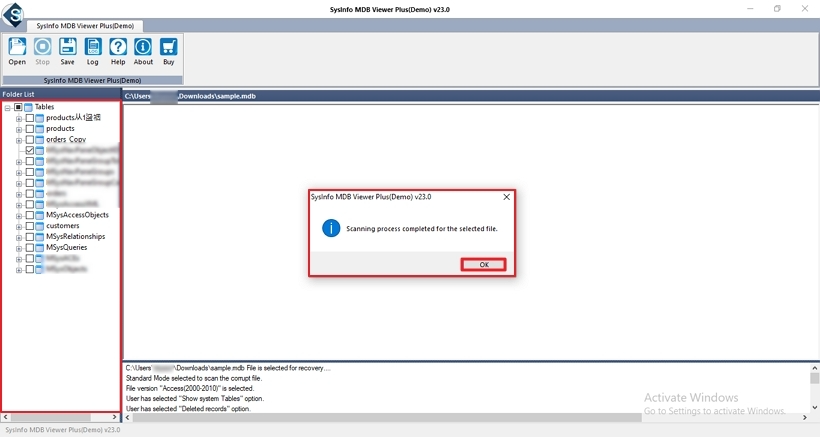Select the products table label
The width and height of the screenshot is (820, 437).
point(60,129)
